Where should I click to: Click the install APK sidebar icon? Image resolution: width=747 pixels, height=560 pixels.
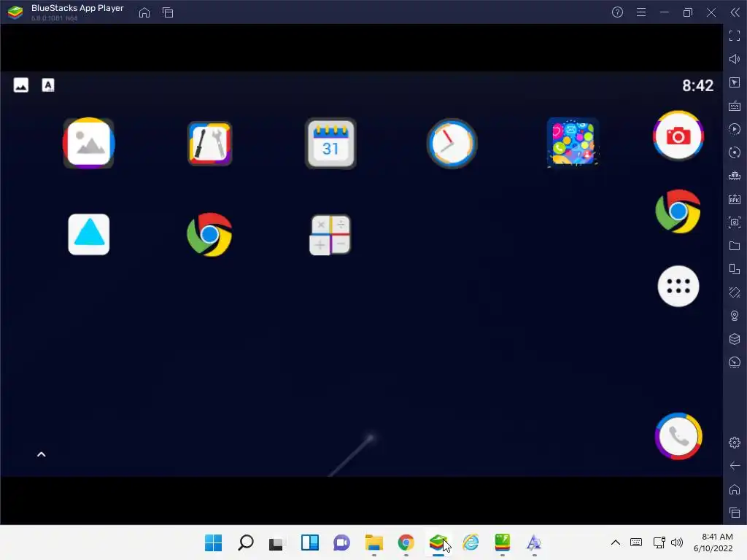(735, 199)
